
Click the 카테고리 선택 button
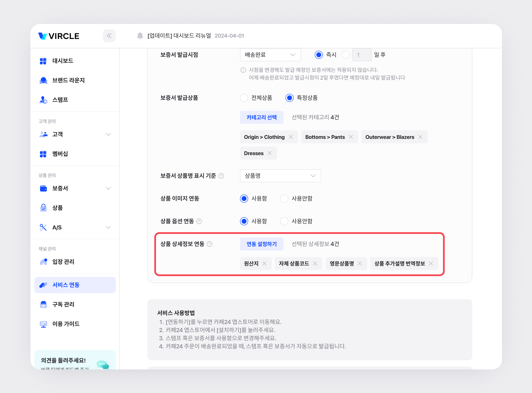pyautogui.click(x=261, y=117)
